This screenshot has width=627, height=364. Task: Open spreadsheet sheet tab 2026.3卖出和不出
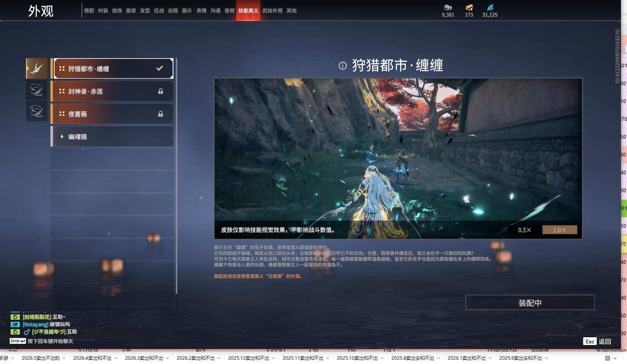pos(144,358)
